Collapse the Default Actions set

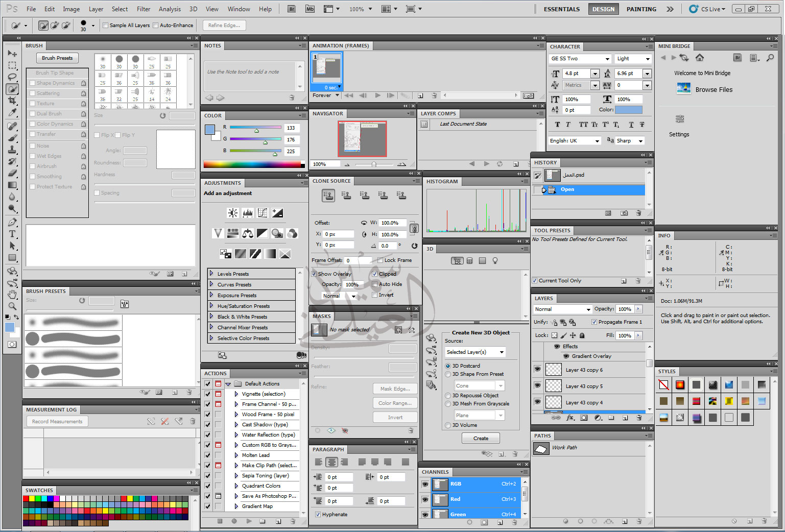coord(229,384)
